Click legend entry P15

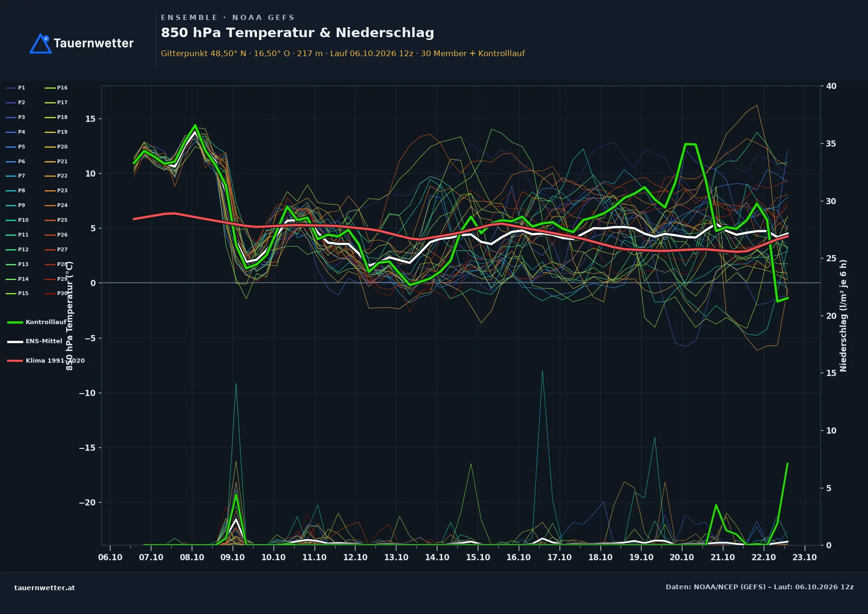click(17, 293)
